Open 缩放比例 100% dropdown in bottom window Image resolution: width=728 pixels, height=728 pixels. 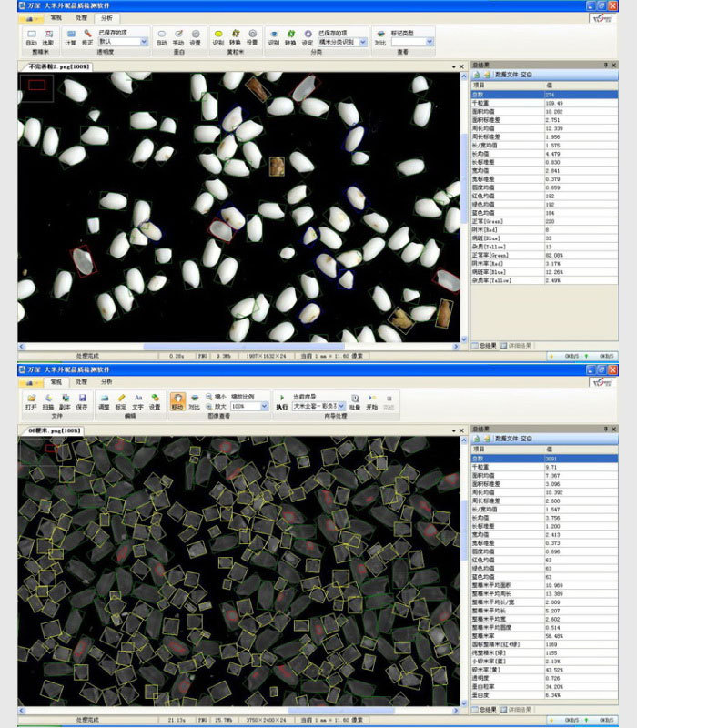264,406
